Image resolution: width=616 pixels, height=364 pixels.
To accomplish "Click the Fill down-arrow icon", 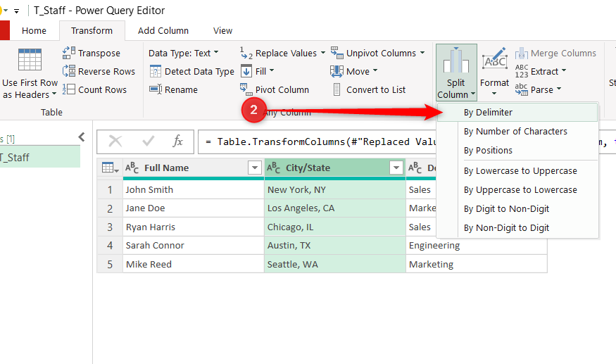I will point(246,71).
